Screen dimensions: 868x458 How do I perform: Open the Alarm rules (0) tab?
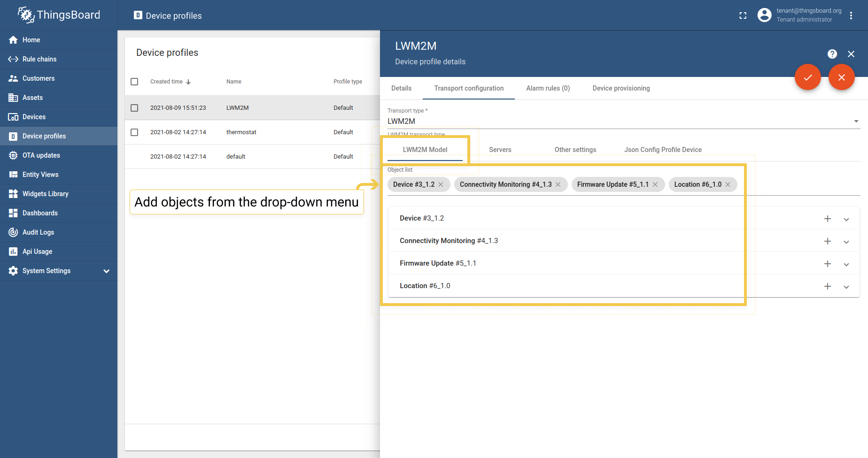[548, 88]
